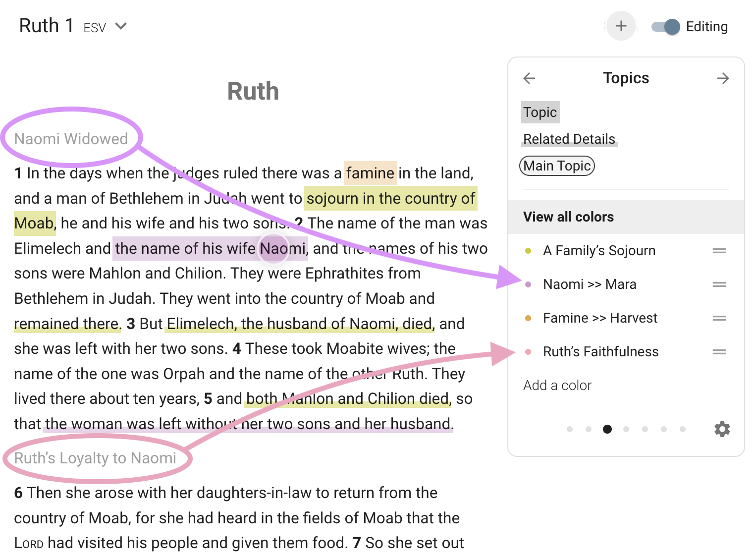Click the highlighted word Naomi in verse 2

click(x=282, y=248)
